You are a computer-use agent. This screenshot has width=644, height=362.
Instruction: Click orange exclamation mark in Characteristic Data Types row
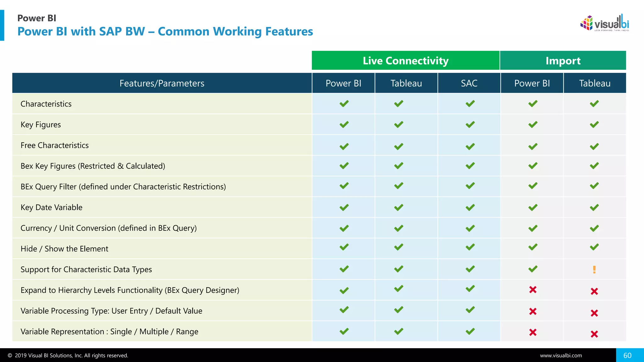click(594, 270)
